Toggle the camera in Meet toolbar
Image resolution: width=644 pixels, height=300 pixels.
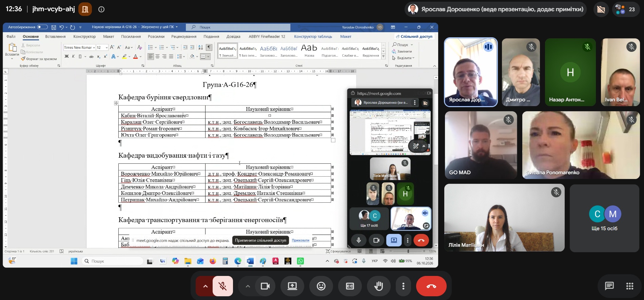265,286
